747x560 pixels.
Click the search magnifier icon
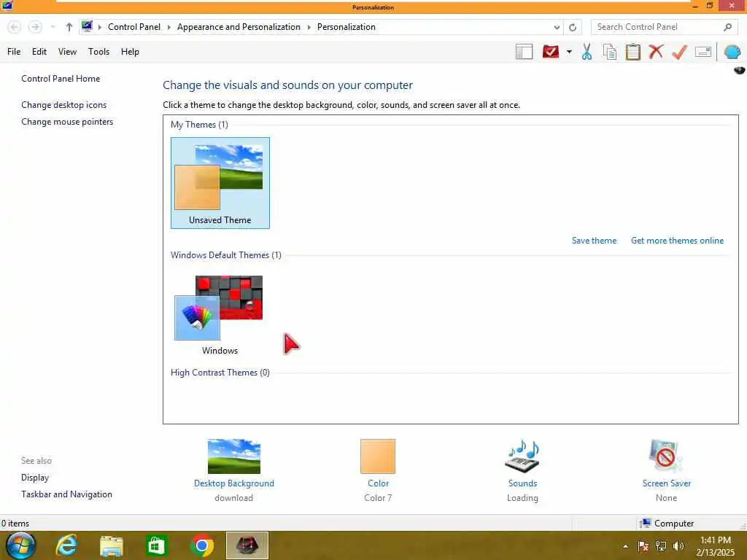(x=727, y=27)
